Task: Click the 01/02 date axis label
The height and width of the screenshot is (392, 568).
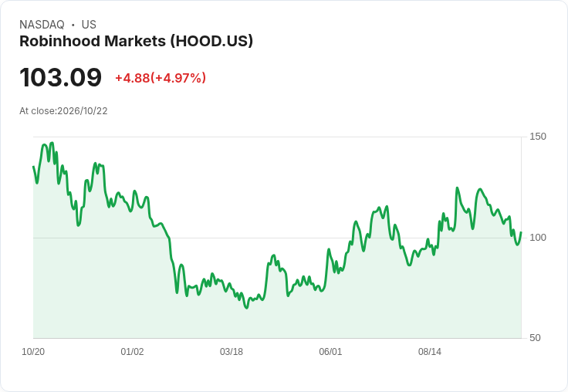Action: [132, 352]
